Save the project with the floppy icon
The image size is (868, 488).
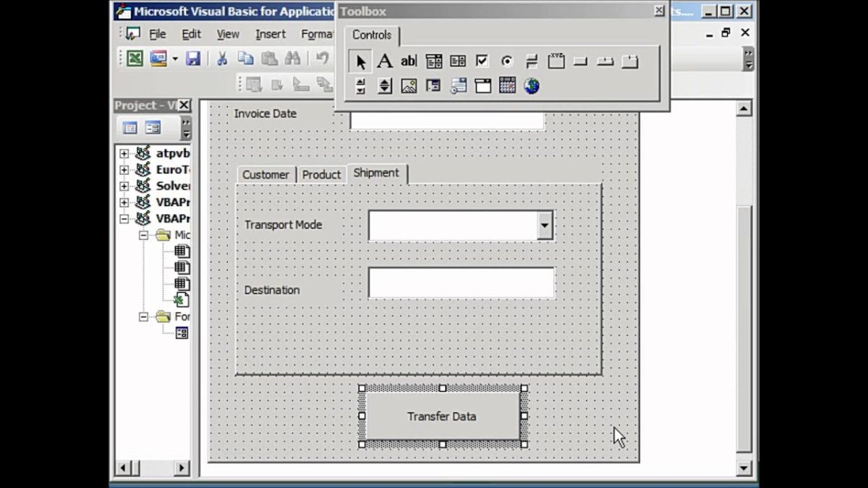tap(193, 59)
